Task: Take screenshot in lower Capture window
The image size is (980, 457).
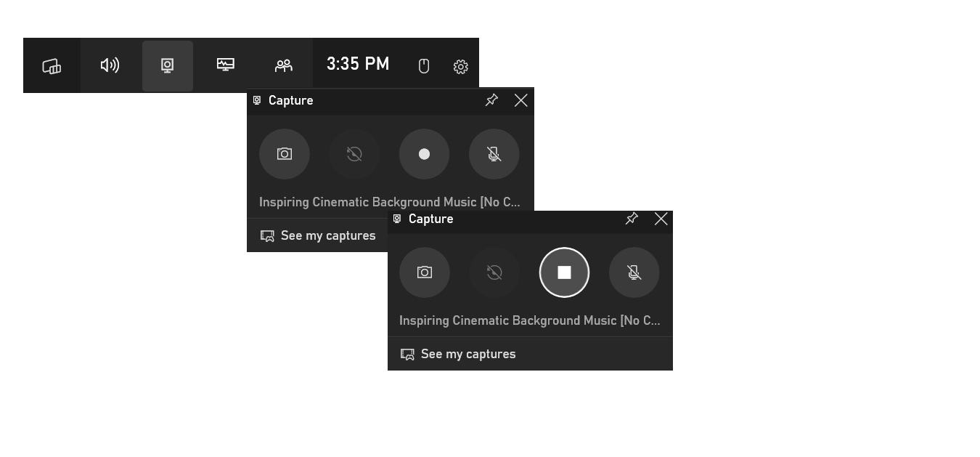Action: coord(425,272)
